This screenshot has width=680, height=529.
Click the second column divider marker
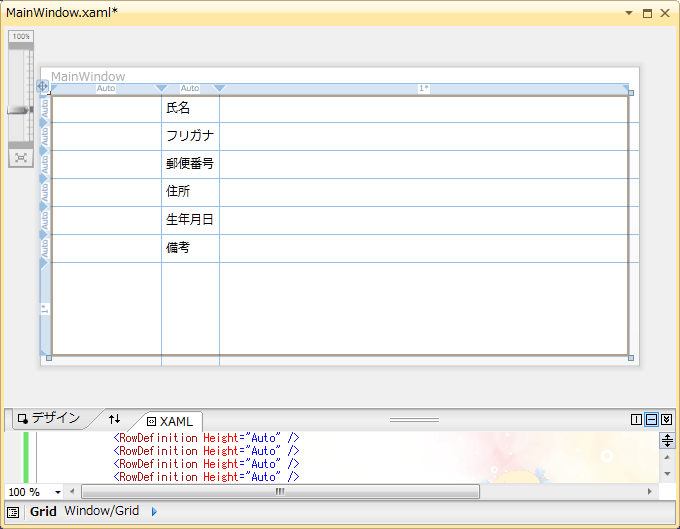(x=219, y=88)
